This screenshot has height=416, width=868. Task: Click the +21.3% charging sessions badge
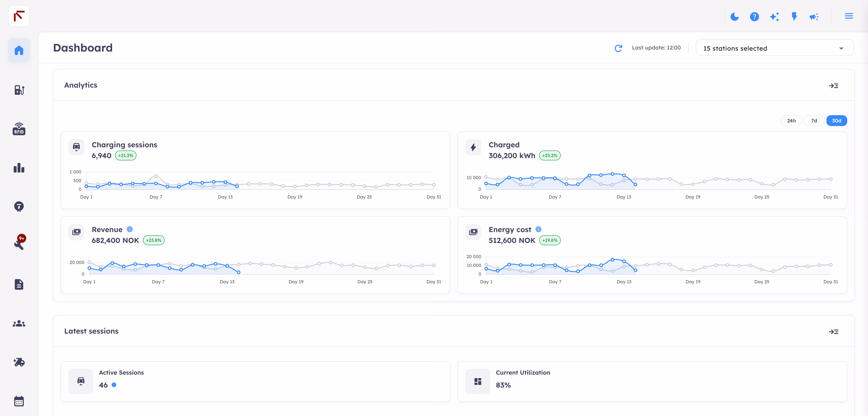pos(126,155)
